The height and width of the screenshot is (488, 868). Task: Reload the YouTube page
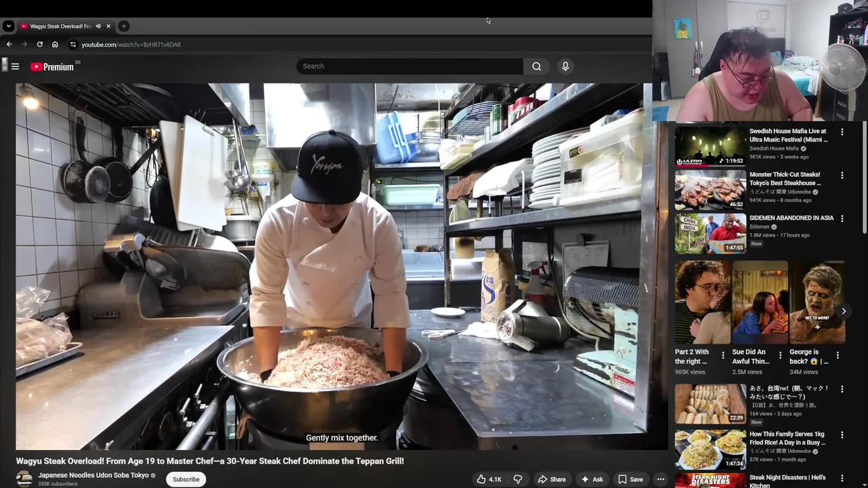tap(39, 44)
